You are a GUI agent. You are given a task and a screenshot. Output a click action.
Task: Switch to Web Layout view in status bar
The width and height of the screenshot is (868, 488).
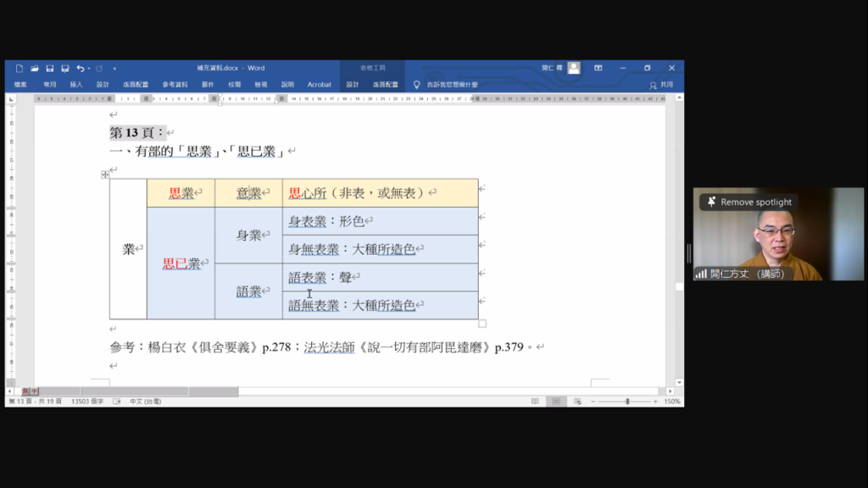point(577,402)
